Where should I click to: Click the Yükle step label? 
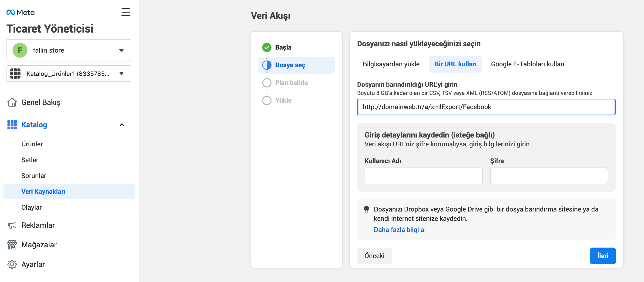coord(283,100)
